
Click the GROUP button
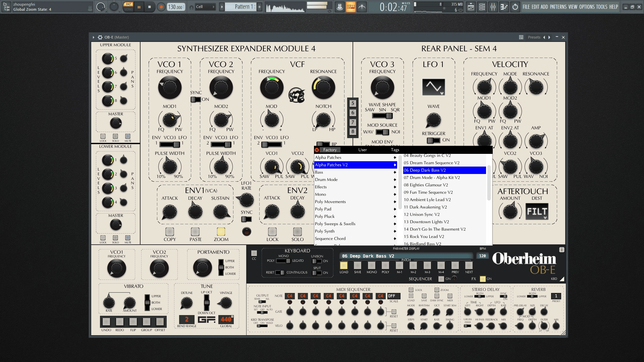click(147, 322)
